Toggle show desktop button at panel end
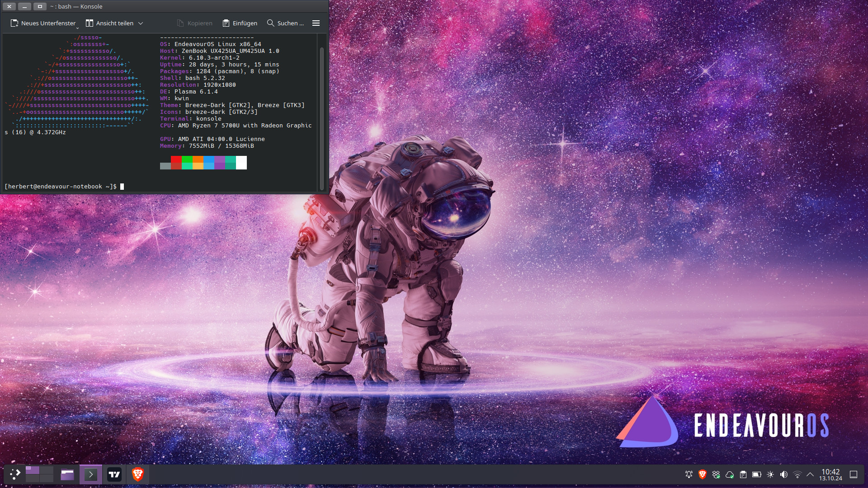Screen dimensions: 868x488 pyautogui.click(x=854, y=474)
